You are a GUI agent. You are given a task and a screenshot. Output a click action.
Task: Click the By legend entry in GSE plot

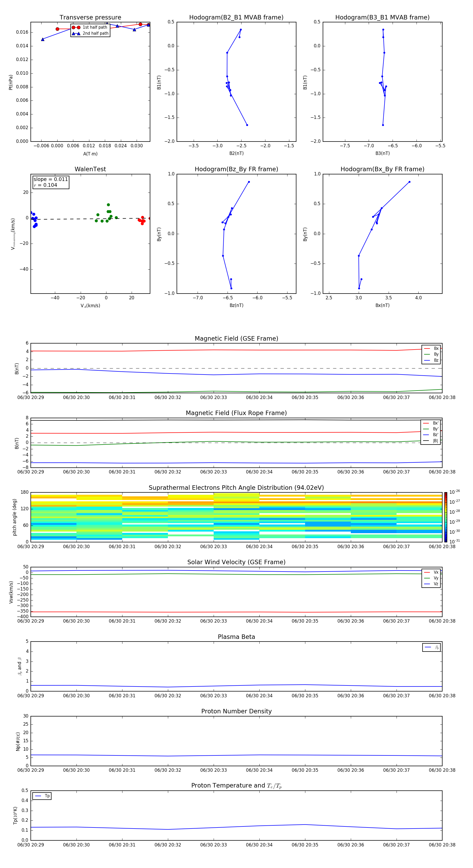(431, 354)
